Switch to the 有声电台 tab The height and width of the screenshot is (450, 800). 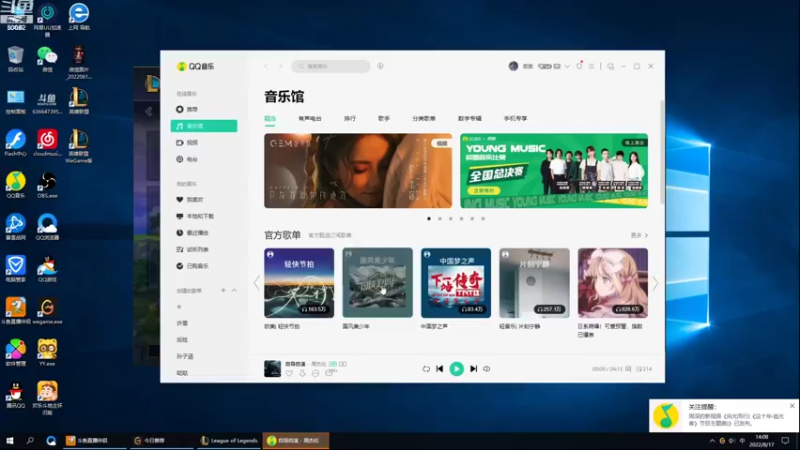(x=310, y=118)
